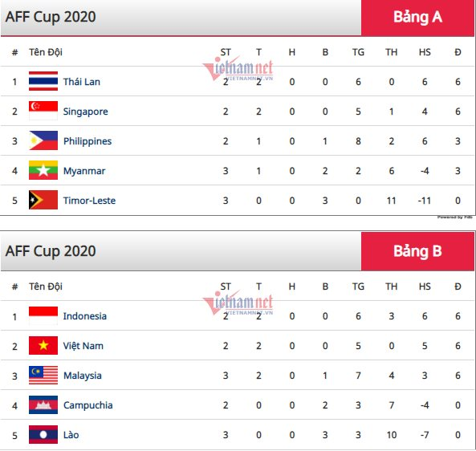Open the Malaysia team link
Image resolution: width=476 pixels, height=451 pixels.
click(82, 376)
